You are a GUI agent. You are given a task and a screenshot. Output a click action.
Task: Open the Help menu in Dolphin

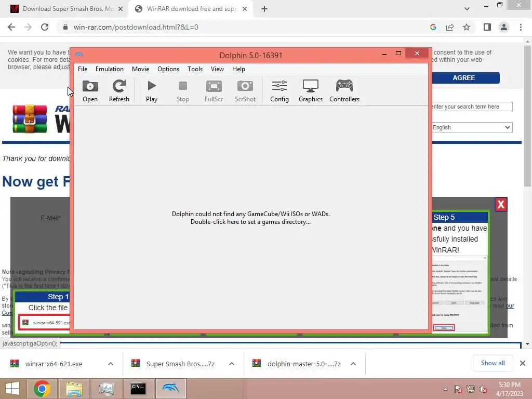pyautogui.click(x=238, y=69)
